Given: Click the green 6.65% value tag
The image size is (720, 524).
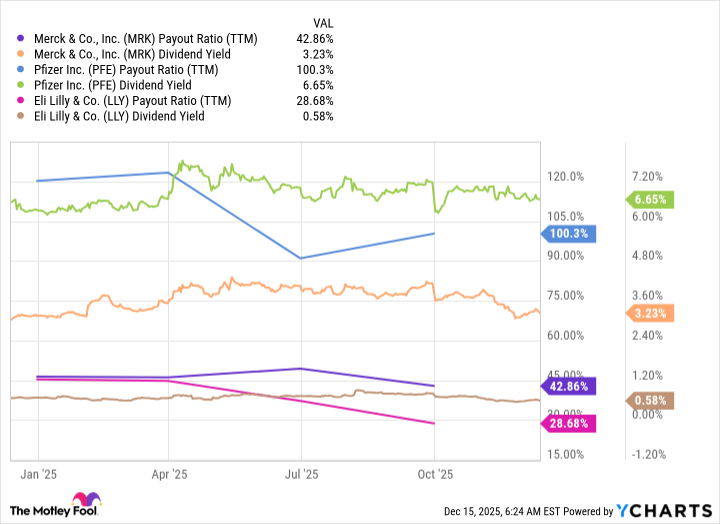Looking at the screenshot, I should click(655, 198).
